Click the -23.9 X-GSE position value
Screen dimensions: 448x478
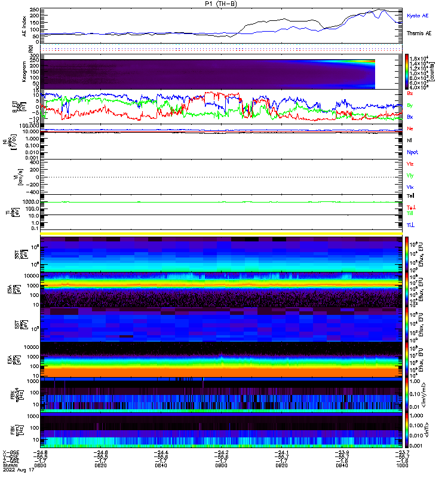342,452
